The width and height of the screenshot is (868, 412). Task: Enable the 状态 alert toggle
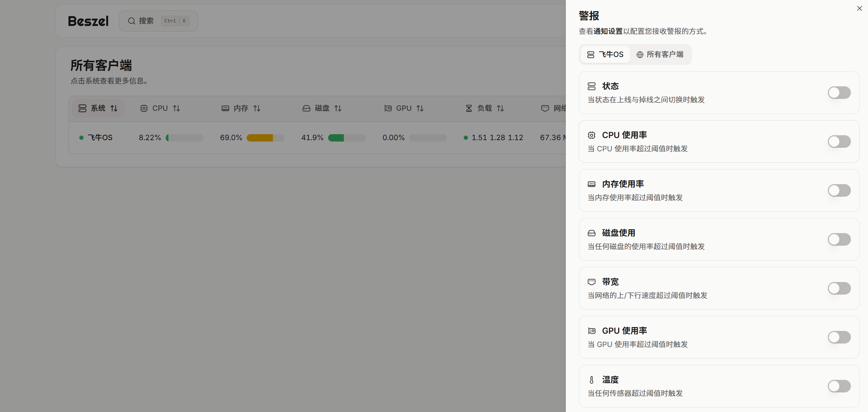[x=839, y=93]
